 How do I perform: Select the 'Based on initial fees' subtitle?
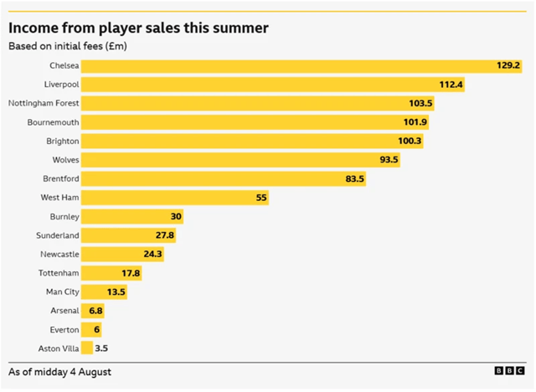[68, 46]
